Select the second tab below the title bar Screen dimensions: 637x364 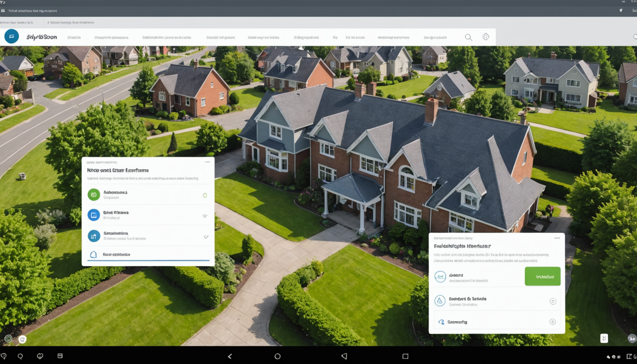(x=70, y=22)
